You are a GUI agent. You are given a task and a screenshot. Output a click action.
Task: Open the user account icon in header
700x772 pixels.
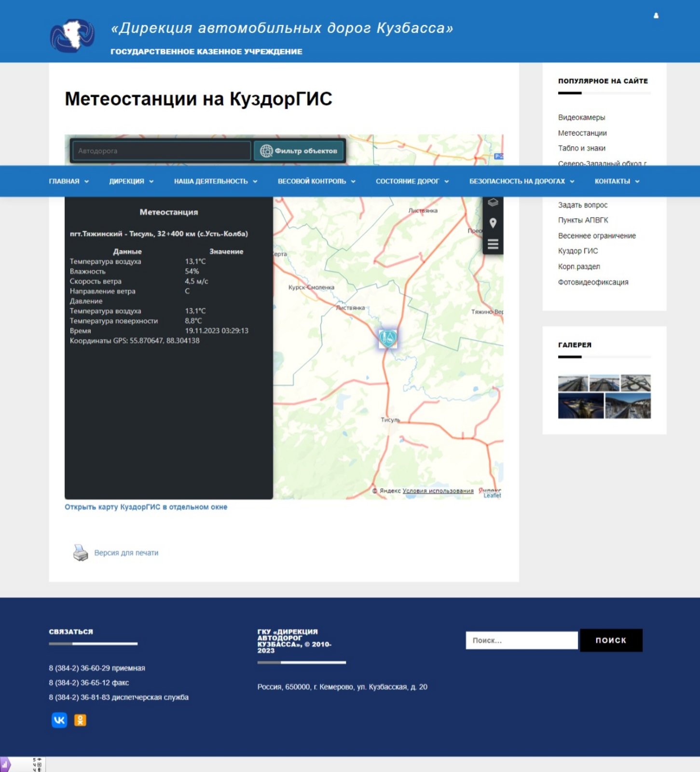tap(656, 15)
